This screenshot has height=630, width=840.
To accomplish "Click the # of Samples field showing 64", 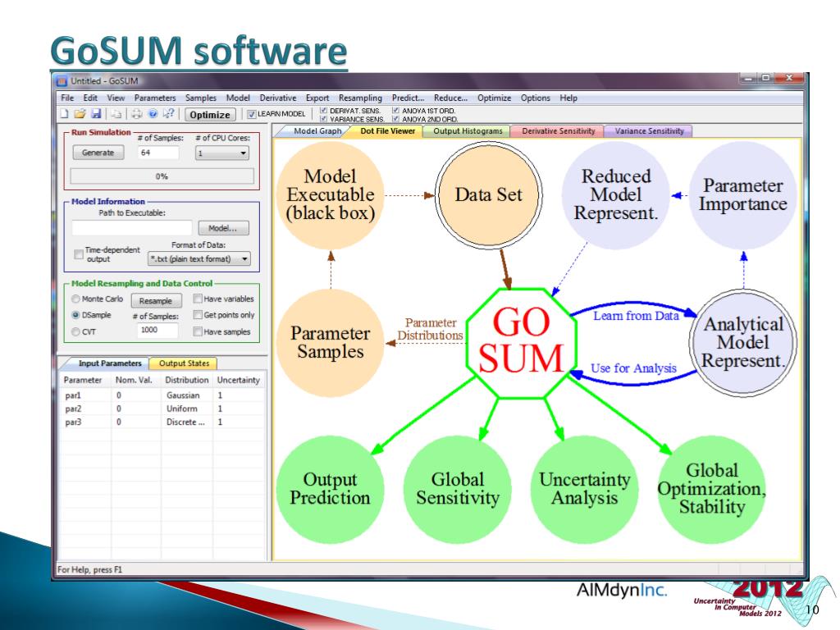I will [157, 153].
